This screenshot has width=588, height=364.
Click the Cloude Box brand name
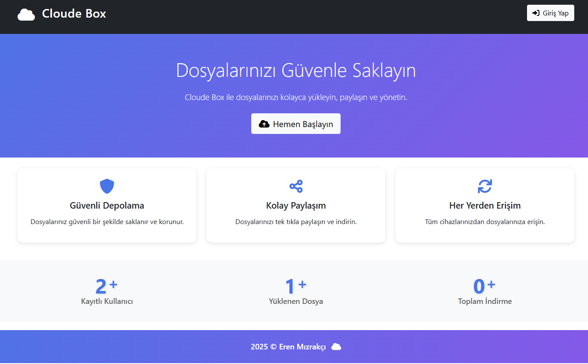(73, 13)
